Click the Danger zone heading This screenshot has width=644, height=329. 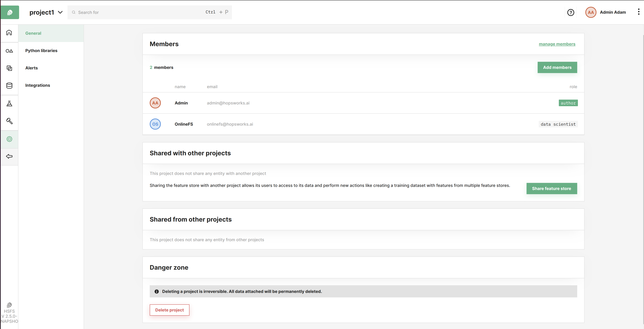click(169, 268)
